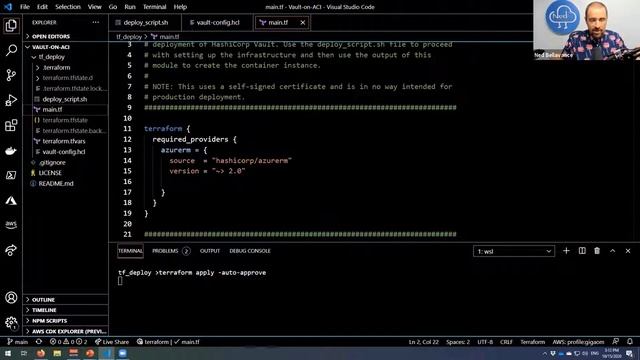Open the Run menu
Screen dimensions: 640x360
(x=130, y=7)
